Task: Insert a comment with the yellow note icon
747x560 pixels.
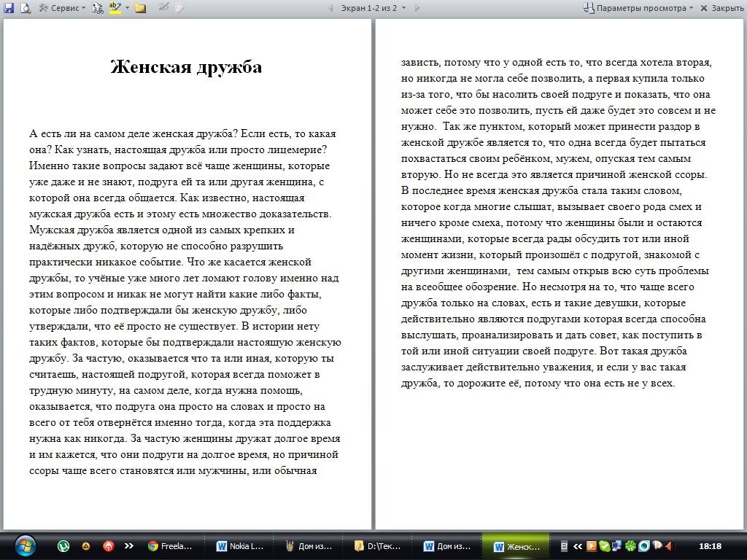Action: point(140,7)
